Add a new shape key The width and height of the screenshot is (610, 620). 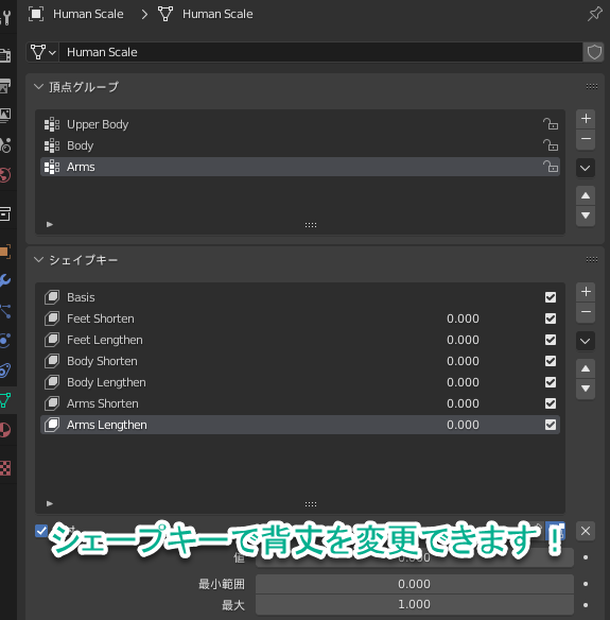click(586, 292)
